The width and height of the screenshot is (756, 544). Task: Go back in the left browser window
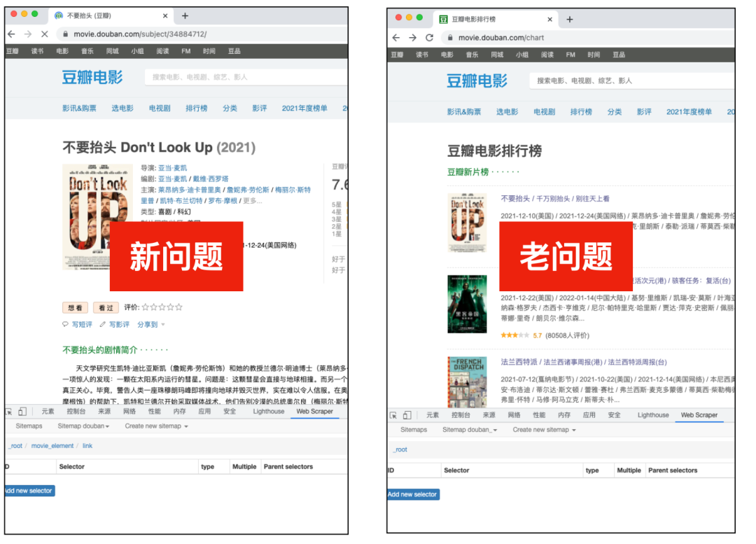[11, 34]
